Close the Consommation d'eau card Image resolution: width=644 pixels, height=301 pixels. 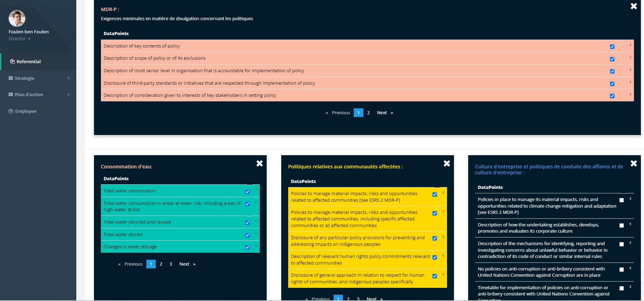point(259,164)
